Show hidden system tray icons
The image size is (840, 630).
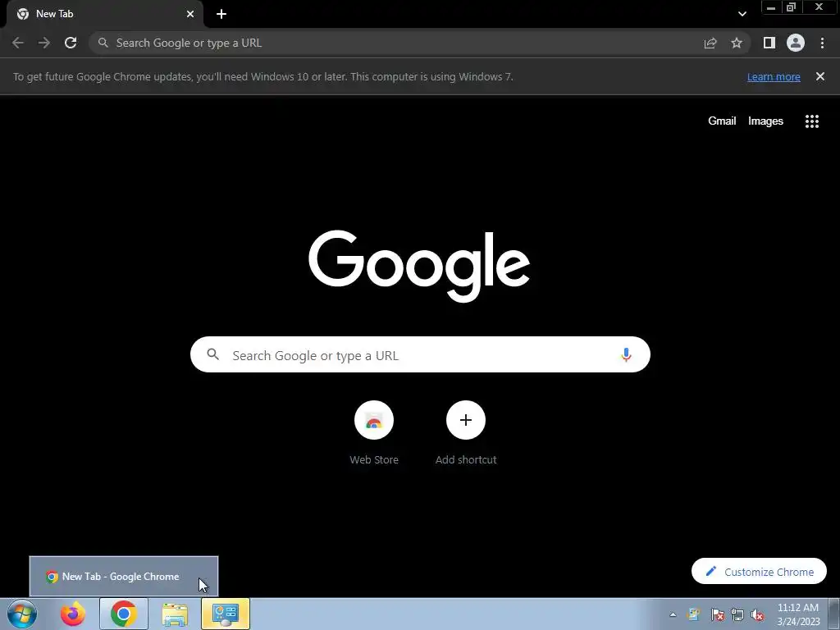pyautogui.click(x=673, y=614)
